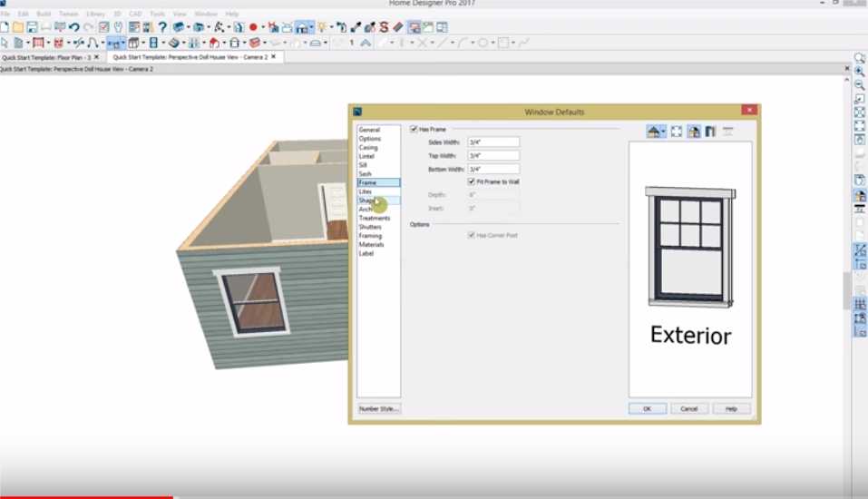This screenshot has height=499, width=868.
Task: Click the highlighted house camera view icon
Action: tap(302, 27)
